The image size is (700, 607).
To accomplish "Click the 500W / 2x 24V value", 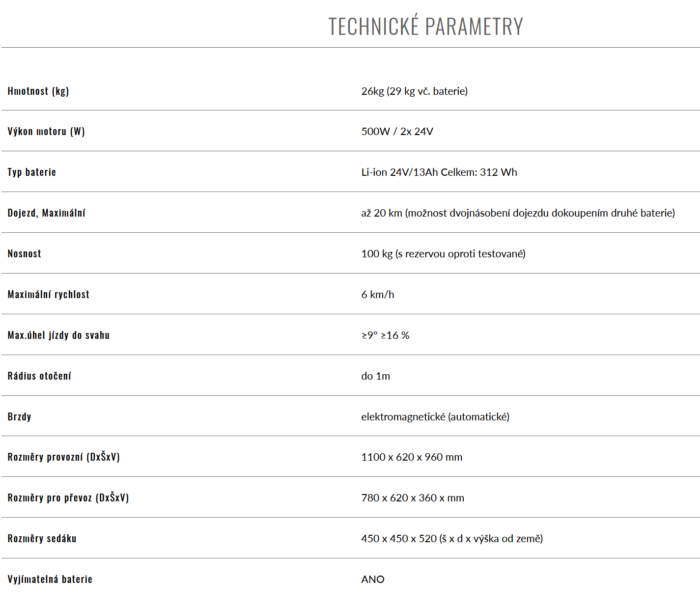I will pyautogui.click(x=397, y=132).
